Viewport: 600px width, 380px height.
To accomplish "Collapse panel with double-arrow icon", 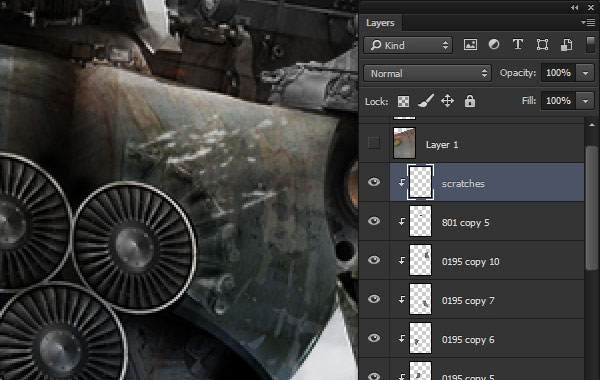I will 574,8.
